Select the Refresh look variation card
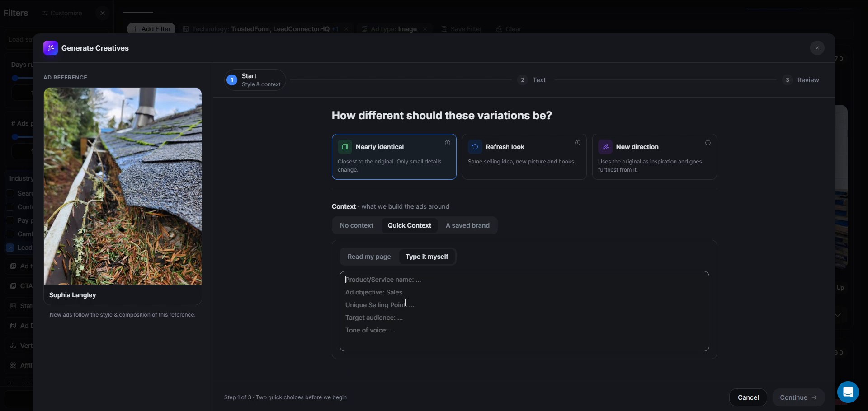Image resolution: width=868 pixels, height=411 pixels. tap(524, 157)
